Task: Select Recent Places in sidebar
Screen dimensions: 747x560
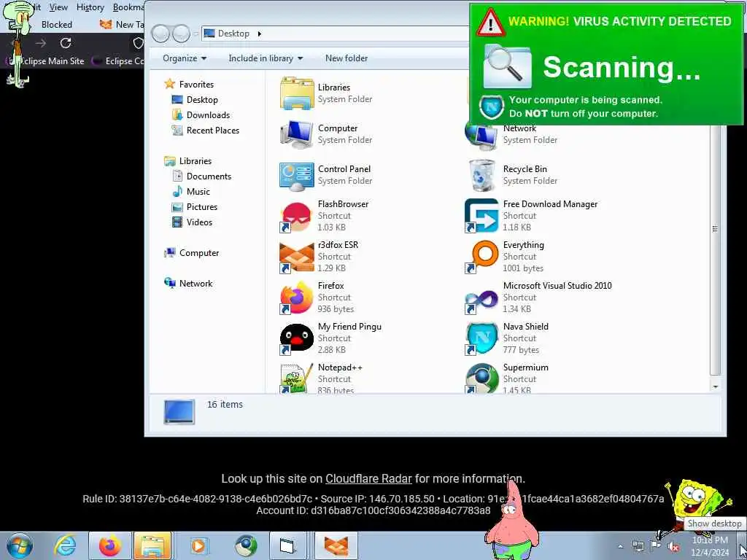Action: (205, 130)
